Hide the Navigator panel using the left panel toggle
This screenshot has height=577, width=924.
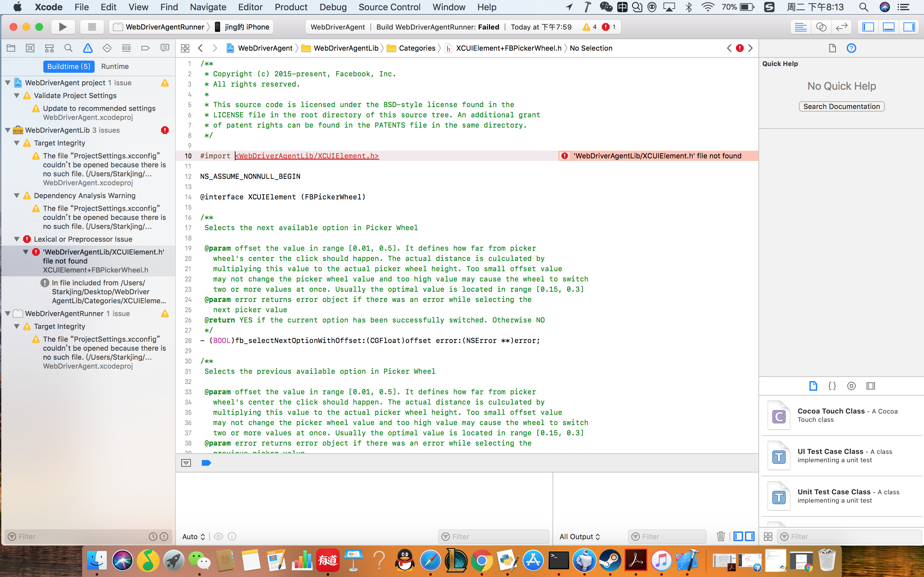pyautogui.click(x=868, y=27)
